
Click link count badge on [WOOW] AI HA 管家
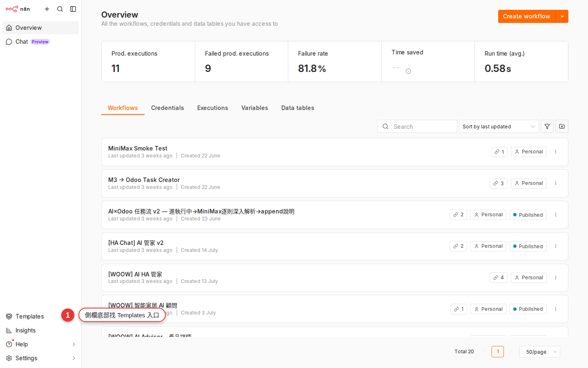(x=499, y=278)
